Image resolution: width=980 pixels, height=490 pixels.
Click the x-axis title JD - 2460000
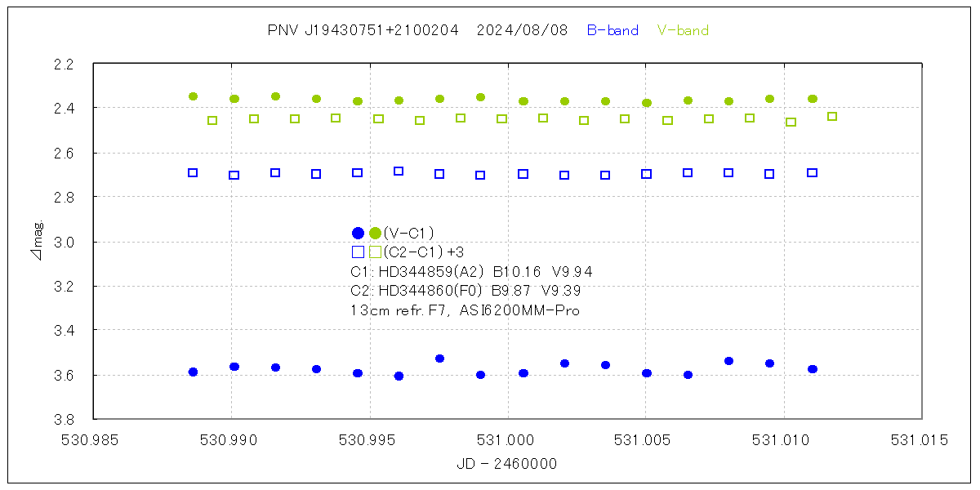click(x=507, y=464)
